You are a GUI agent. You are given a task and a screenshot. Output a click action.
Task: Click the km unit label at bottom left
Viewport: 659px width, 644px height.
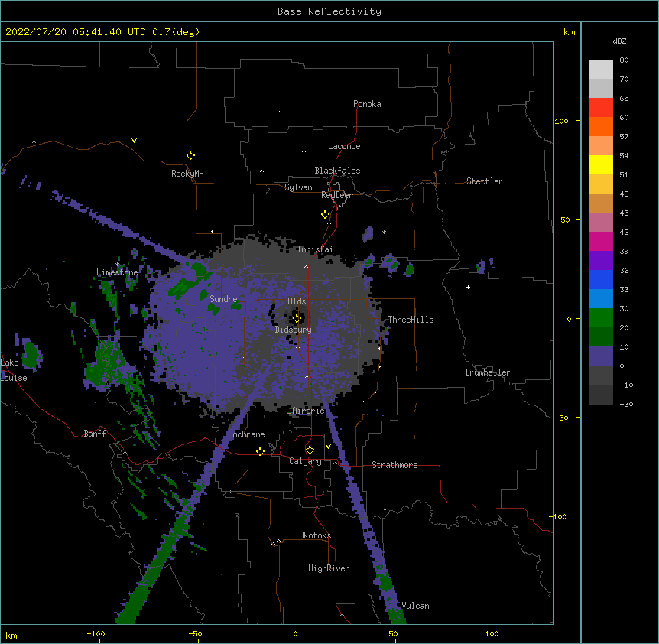coord(11,636)
